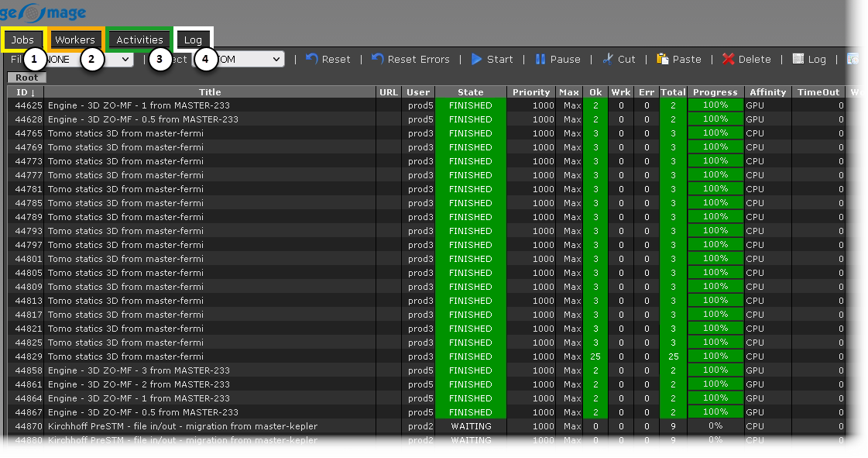Open the Activities tab
The height and width of the screenshot is (458, 868).
139,39
